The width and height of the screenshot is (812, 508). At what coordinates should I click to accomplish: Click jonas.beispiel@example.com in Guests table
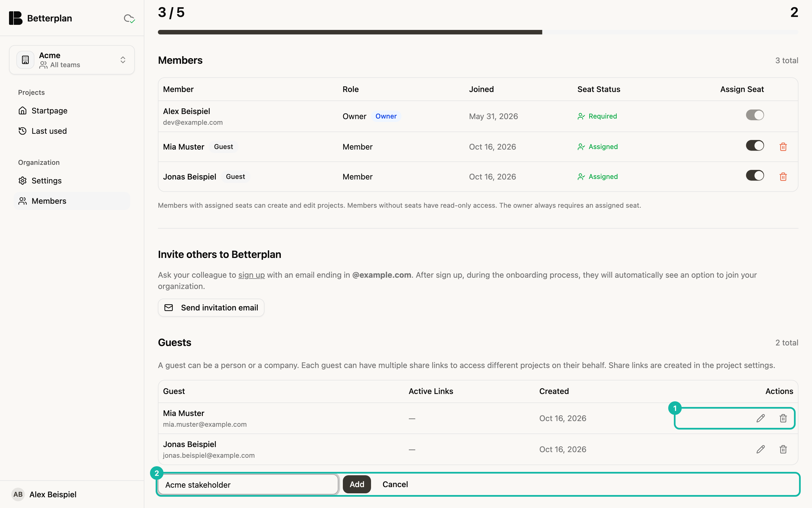coord(209,455)
